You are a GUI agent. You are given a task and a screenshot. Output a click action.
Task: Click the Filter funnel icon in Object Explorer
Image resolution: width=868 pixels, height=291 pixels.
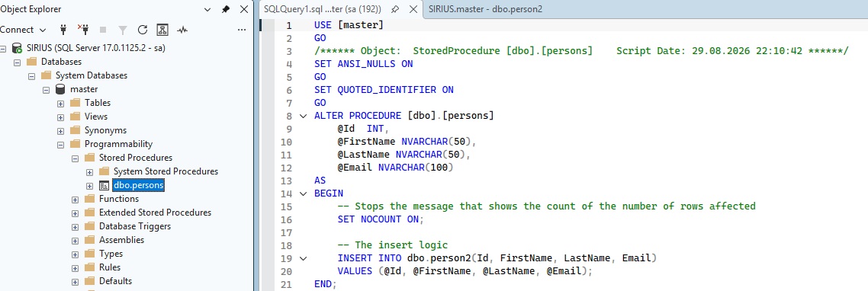[123, 30]
